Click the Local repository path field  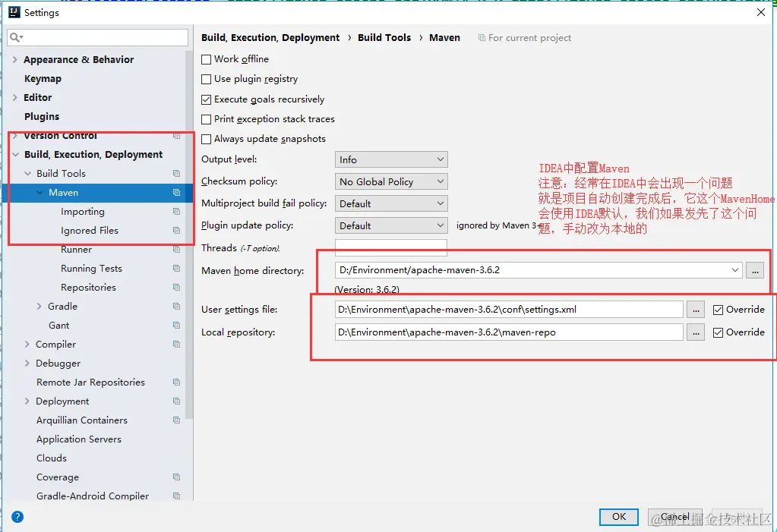(509, 332)
